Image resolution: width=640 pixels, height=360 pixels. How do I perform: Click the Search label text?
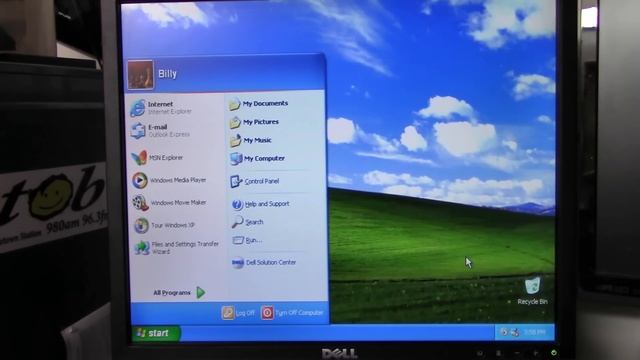coord(254,222)
